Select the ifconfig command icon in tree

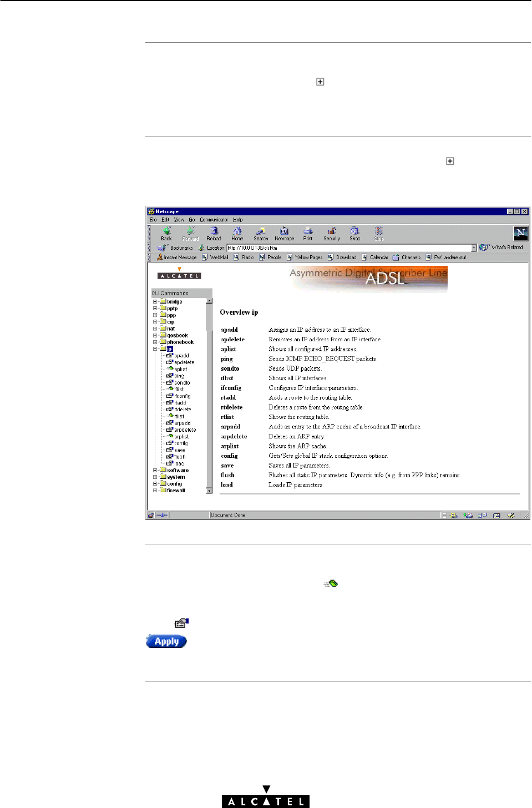coord(170,396)
